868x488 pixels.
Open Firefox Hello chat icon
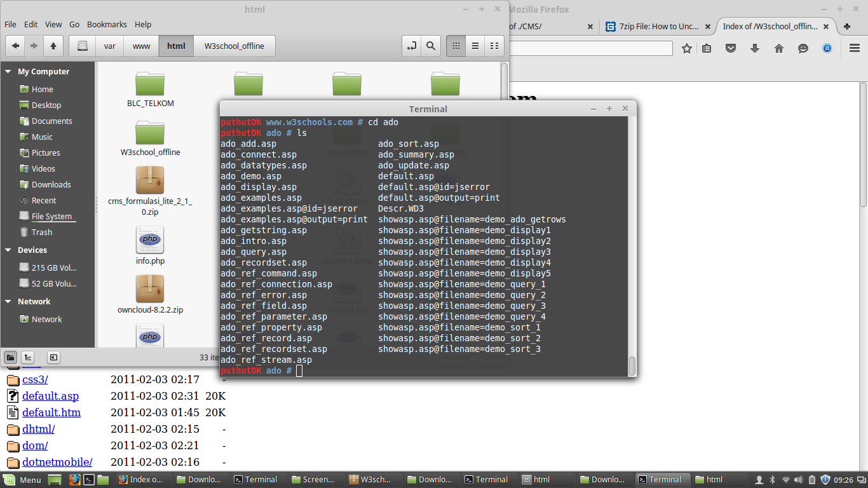click(803, 48)
